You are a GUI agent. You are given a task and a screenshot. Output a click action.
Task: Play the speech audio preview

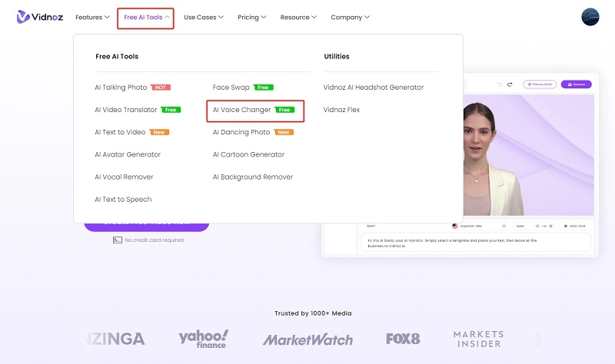coord(566,226)
